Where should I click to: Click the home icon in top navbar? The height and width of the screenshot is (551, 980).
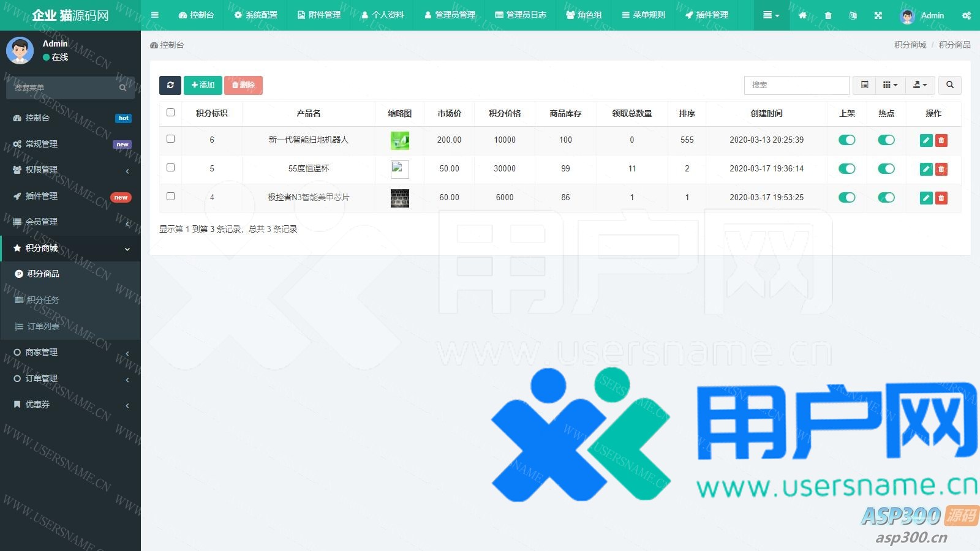point(802,15)
